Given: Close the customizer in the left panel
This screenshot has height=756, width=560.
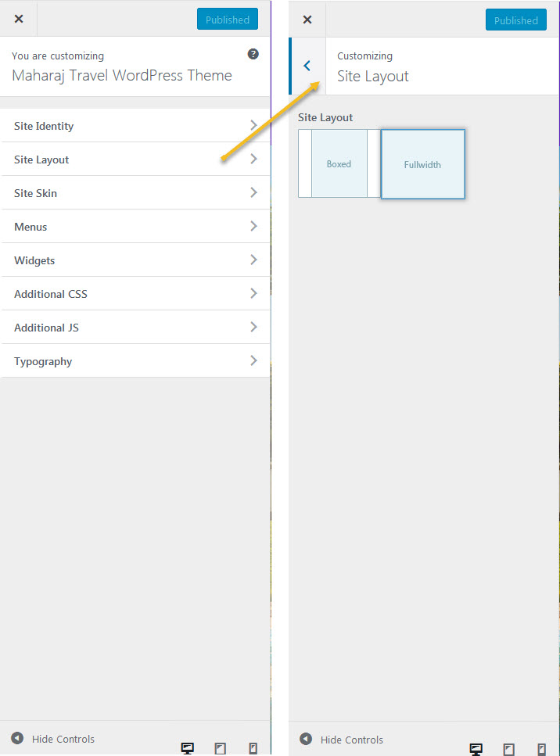Looking at the screenshot, I should click(19, 19).
